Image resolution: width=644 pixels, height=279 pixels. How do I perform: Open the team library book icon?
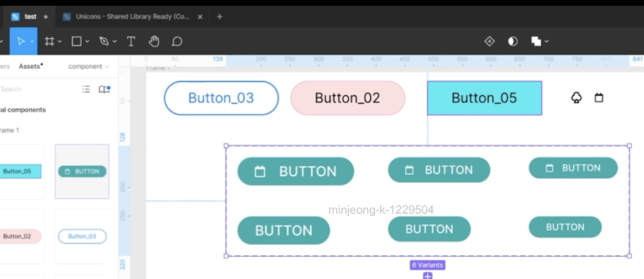[x=104, y=89]
